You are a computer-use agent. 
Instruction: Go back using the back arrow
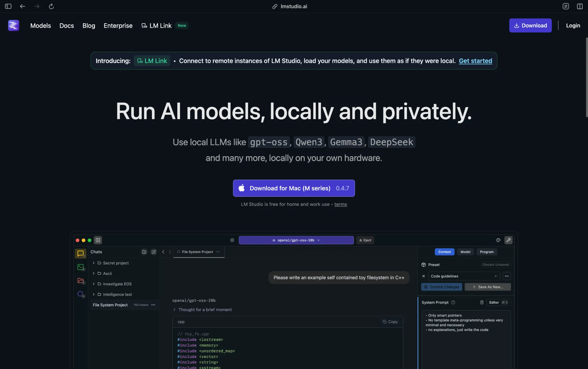[x=22, y=6]
